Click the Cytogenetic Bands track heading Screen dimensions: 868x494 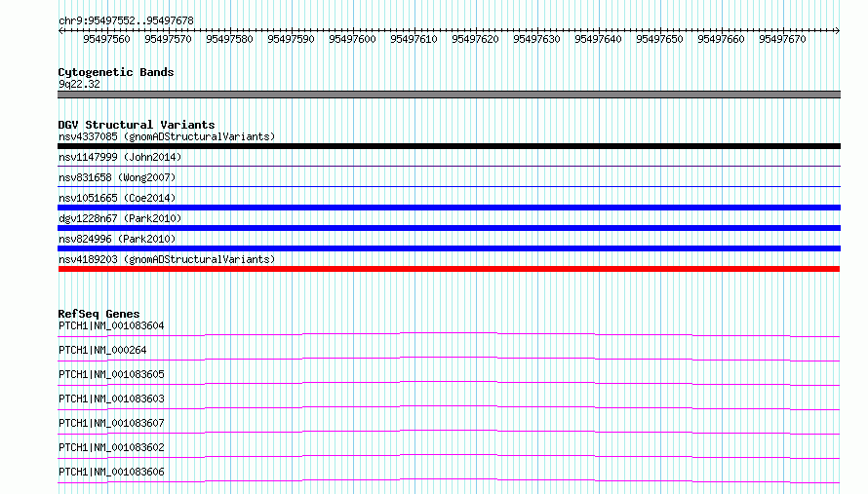(x=116, y=72)
